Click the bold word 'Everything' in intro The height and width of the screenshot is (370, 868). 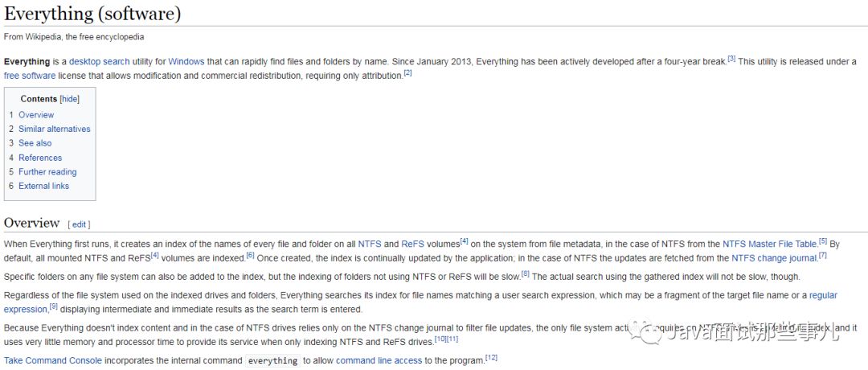[27, 61]
